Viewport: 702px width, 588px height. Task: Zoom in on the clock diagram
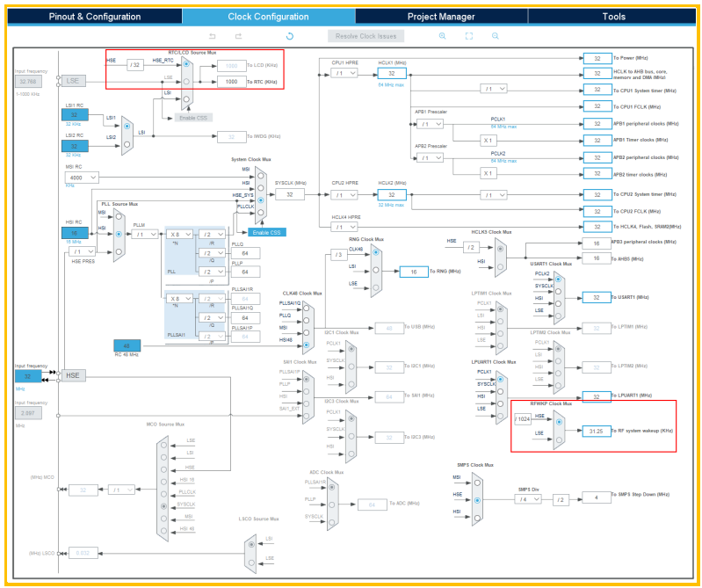pyautogui.click(x=443, y=36)
